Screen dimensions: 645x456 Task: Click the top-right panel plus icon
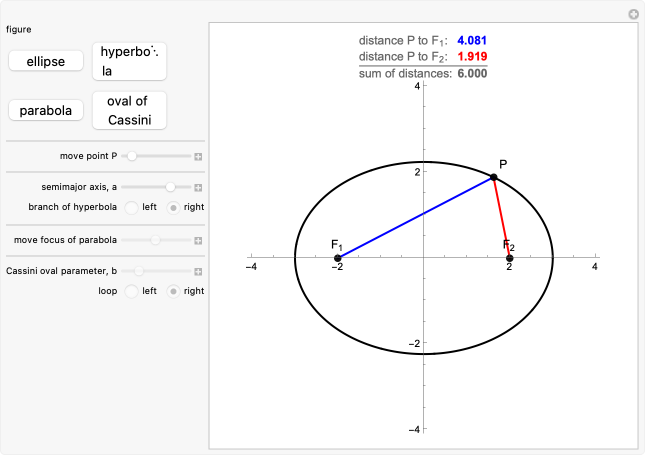tap(633, 14)
